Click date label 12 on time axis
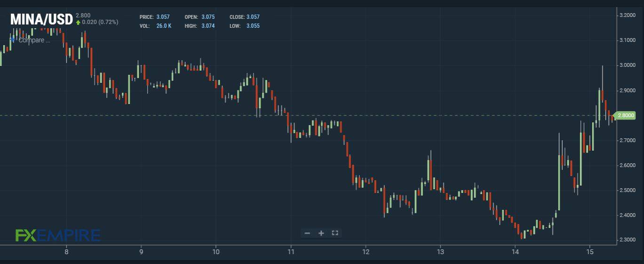Image resolution: width=644 pixels, height=264 pixels. pos(366,252)
